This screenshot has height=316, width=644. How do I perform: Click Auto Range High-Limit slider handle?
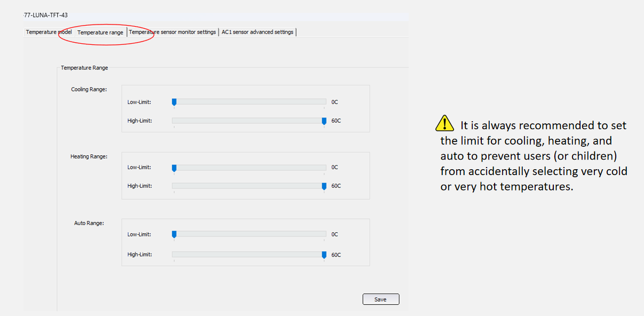tap(324, 255)
